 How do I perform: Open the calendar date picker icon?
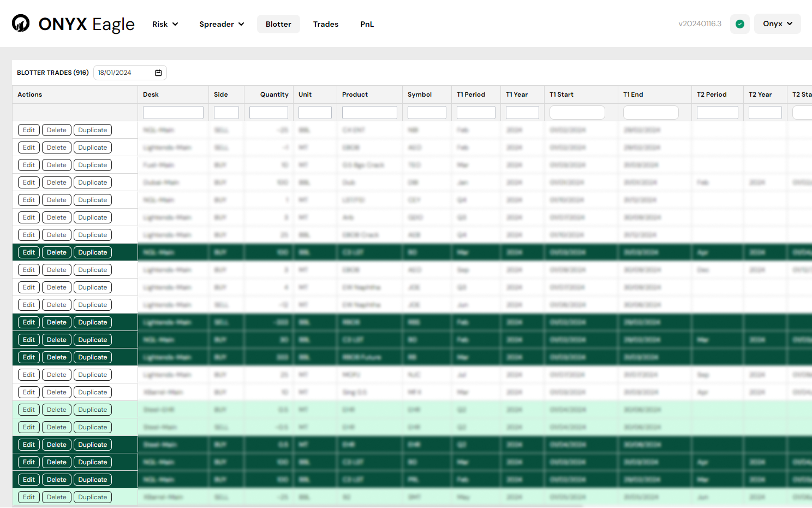tap(158, 73)
